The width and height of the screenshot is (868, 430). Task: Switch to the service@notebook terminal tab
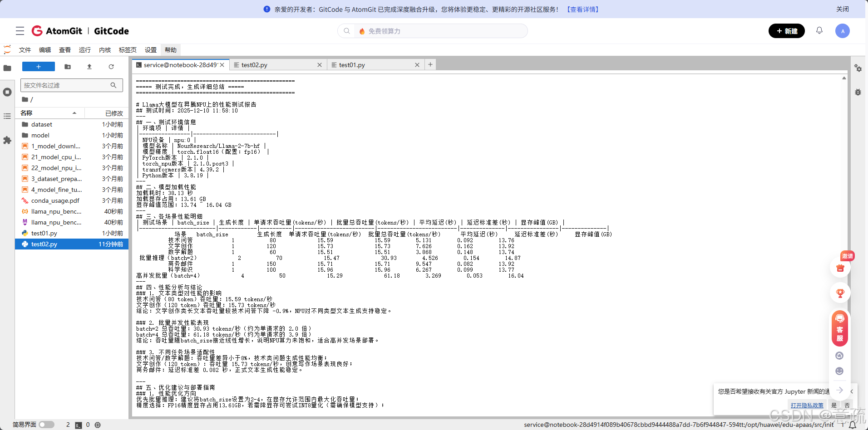click(x=180, y=65)
